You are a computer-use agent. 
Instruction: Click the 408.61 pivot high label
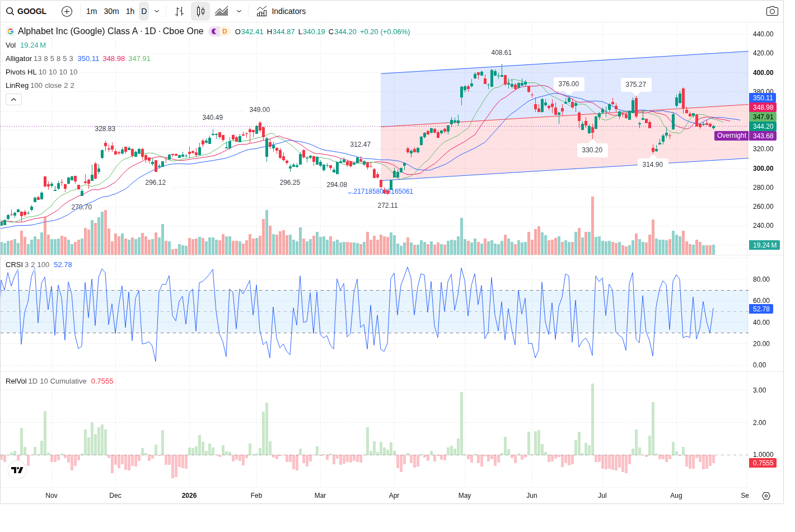(x=502, y=53)
